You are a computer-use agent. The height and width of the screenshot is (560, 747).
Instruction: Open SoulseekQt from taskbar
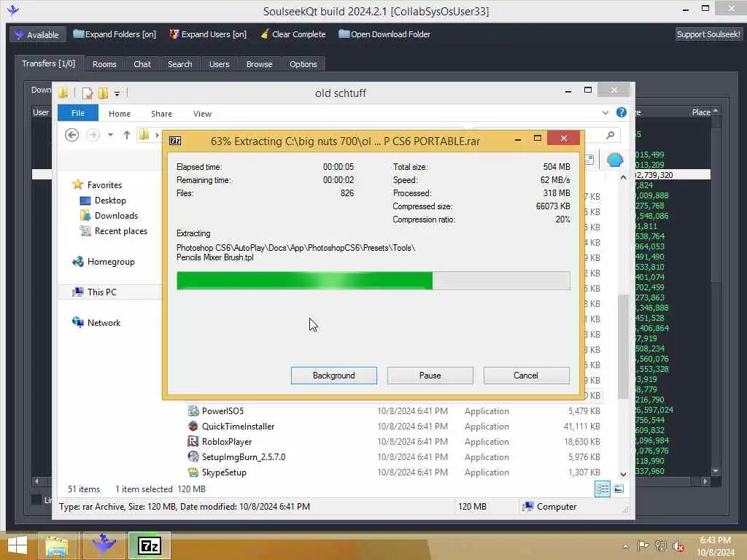(104, 545)
